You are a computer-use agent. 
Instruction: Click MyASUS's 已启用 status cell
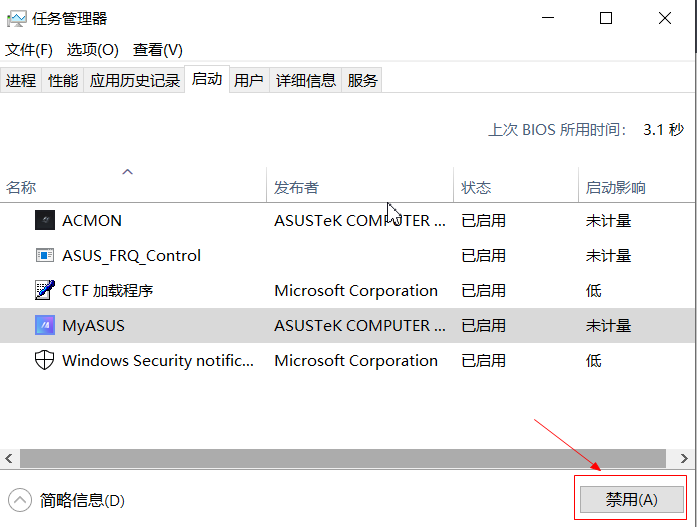(x=483, y=326)
